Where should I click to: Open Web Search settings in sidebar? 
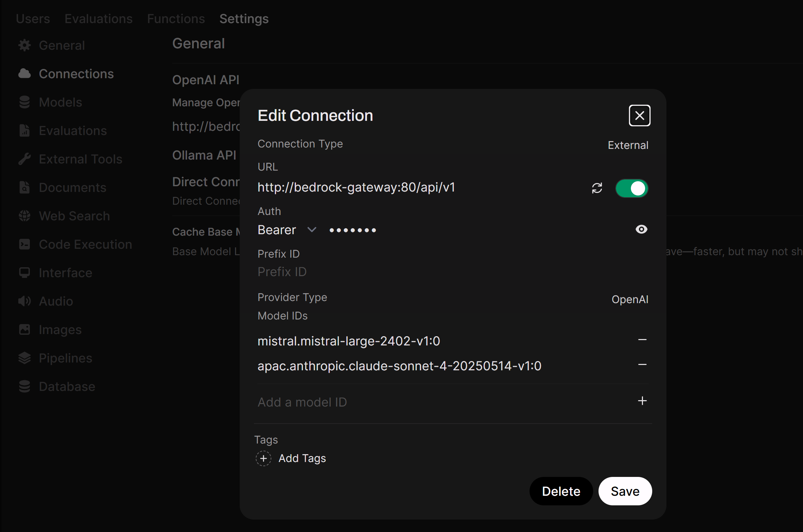coord(74,216)
